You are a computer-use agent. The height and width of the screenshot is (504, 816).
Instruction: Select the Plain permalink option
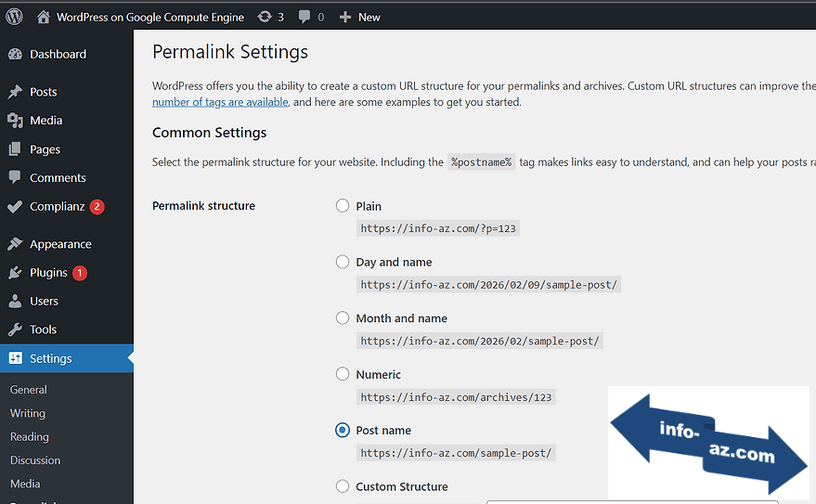[x=343, y=206]
